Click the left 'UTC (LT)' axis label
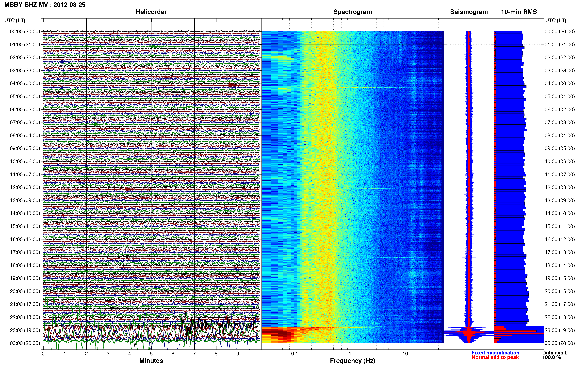 pyautogui.click(x=15, y=20)
